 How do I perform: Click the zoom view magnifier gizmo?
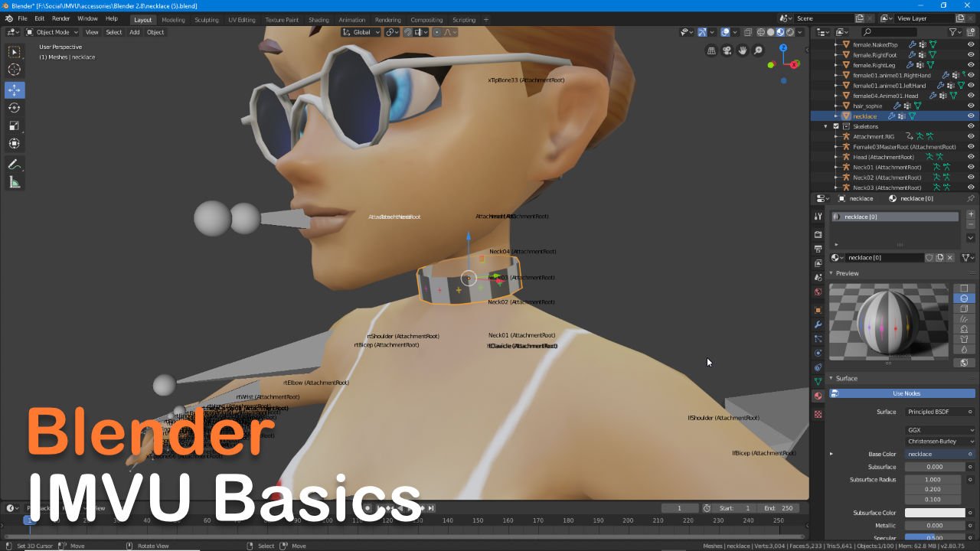758,51
